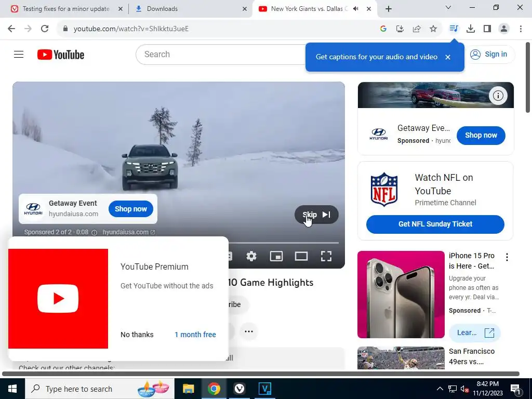Click the vertical page scrollbar
The image size is (532, 399).
coord(528,77)
